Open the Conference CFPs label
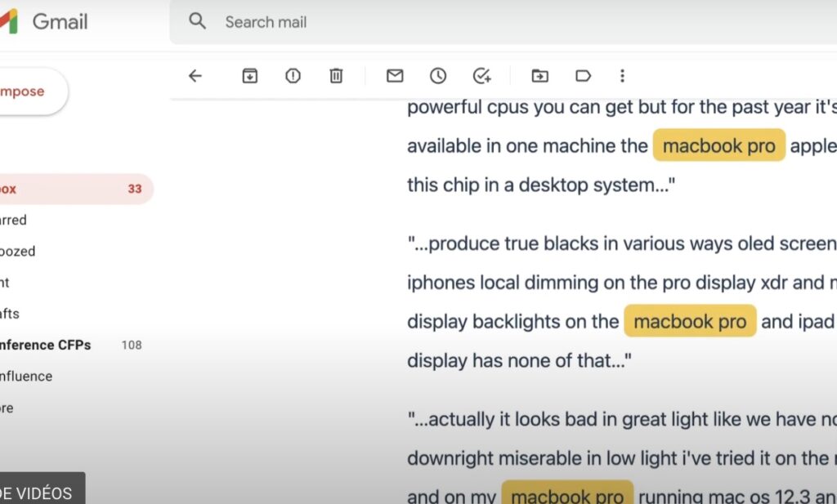Viewport: 837px width, 504px height. 46,345
